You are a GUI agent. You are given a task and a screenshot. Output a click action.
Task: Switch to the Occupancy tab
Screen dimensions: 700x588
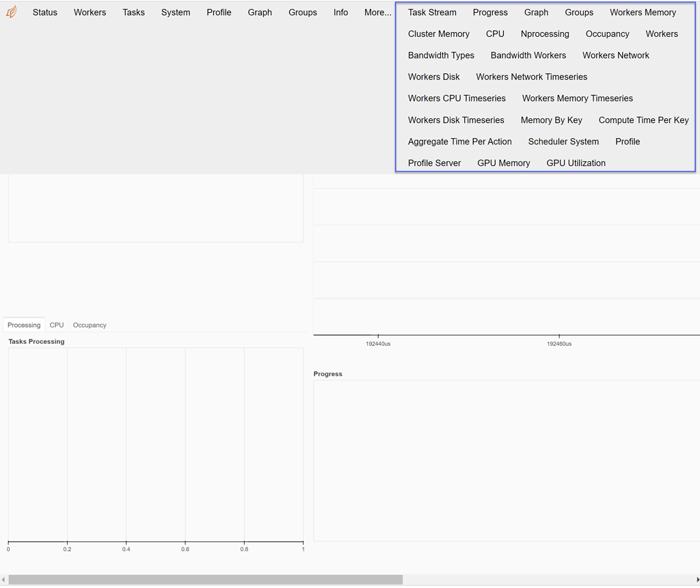point(89,325)
